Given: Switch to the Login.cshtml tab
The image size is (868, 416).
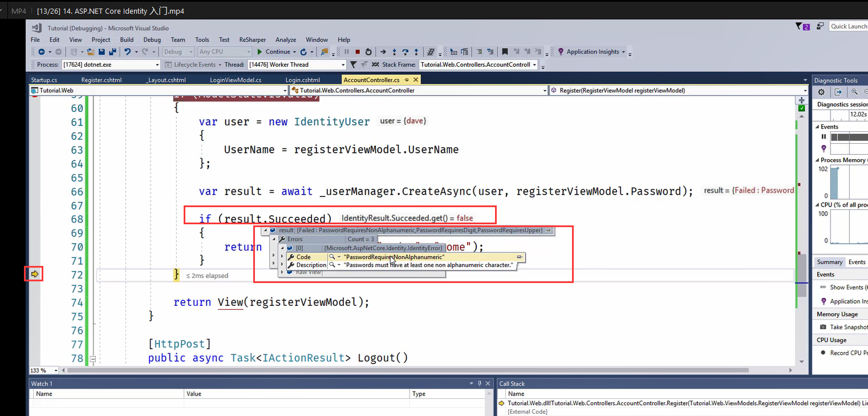Looking at the screenshot, I should (303, 80).
